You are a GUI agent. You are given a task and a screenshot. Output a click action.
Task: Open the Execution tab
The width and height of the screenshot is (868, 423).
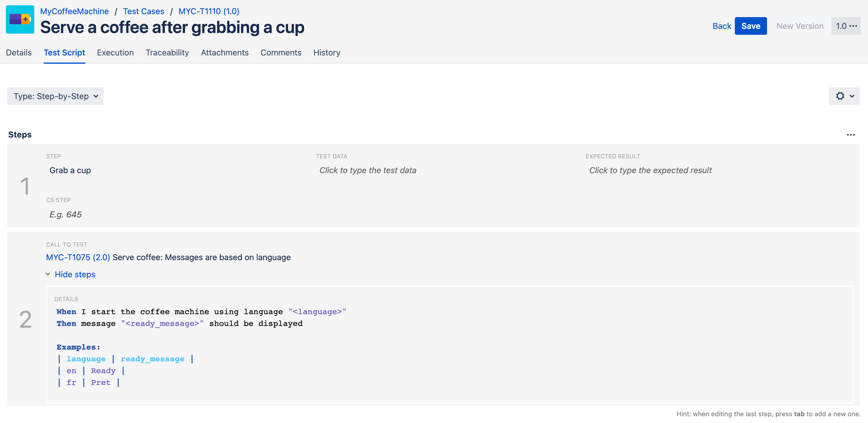click(x=115, y=53)
